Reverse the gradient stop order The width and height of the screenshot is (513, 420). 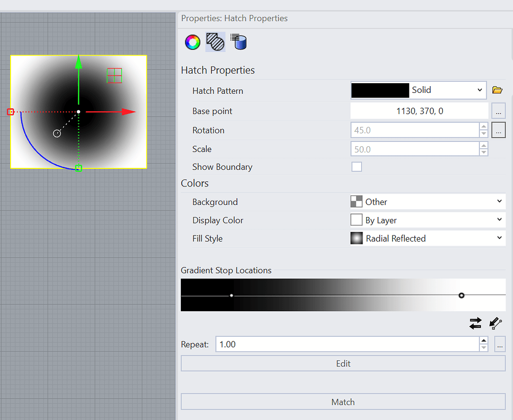(x=475, y=323)
